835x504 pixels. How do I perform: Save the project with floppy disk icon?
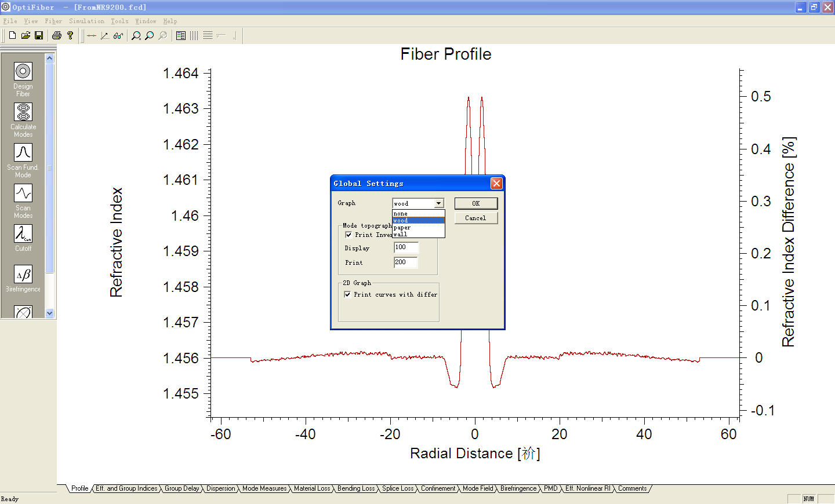click(39, 35)
